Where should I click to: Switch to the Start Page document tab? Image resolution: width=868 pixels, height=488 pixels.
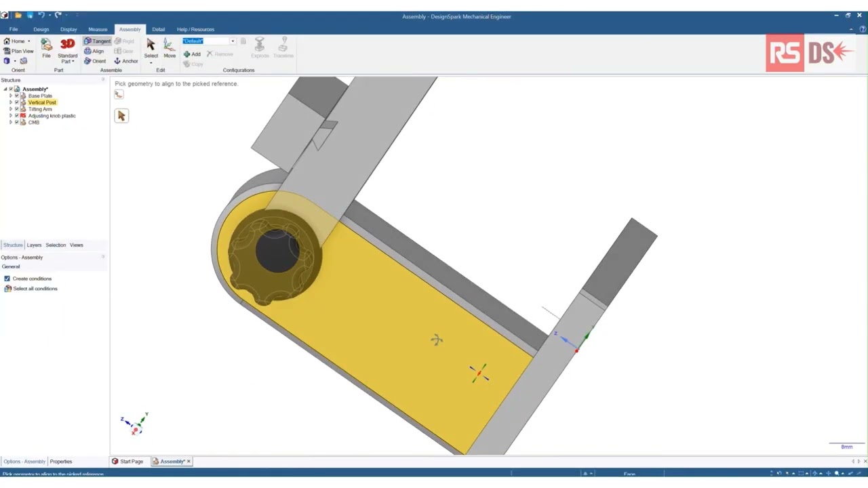pos(127,462)
